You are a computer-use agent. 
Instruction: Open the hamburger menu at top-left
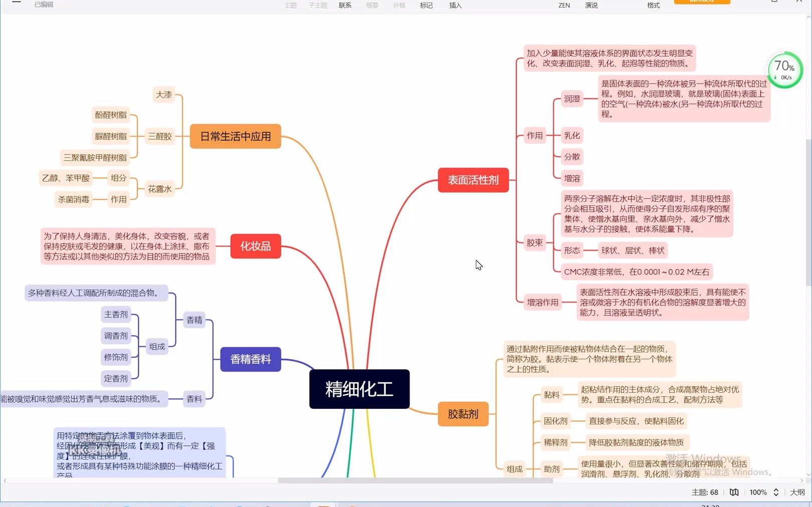[17, 3]
